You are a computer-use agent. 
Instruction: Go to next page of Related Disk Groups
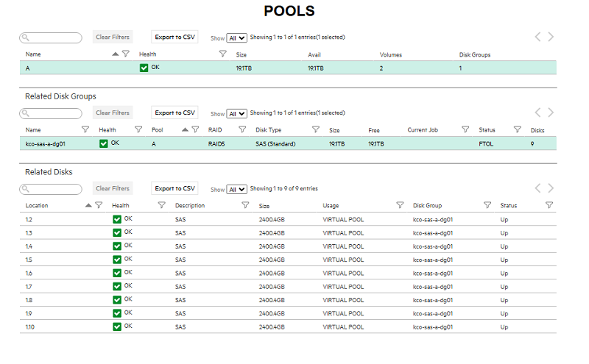tap(551, 113)
